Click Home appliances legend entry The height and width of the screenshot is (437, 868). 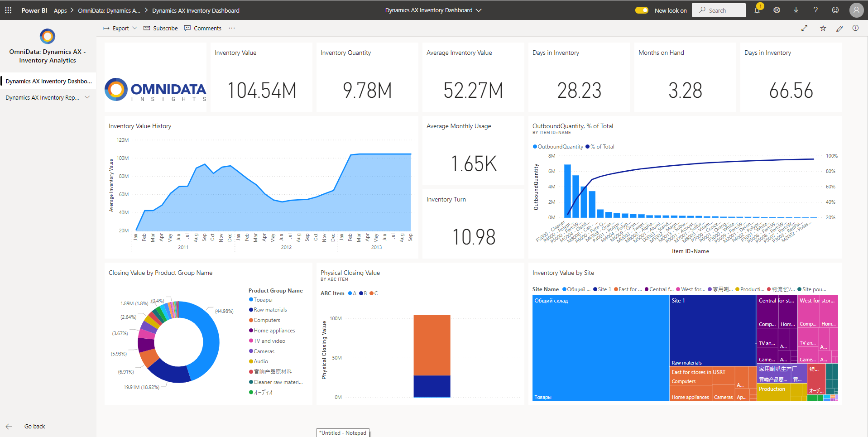coord(272,331)
